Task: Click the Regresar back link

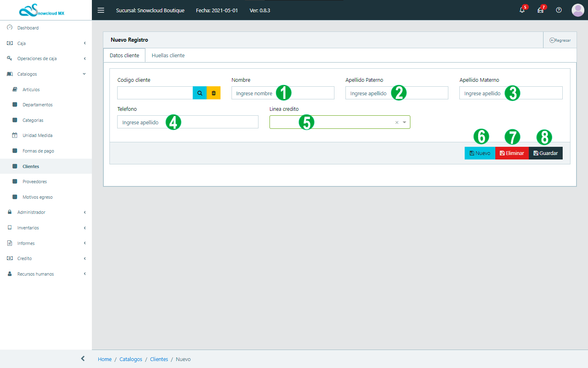Action: point(560,40)
